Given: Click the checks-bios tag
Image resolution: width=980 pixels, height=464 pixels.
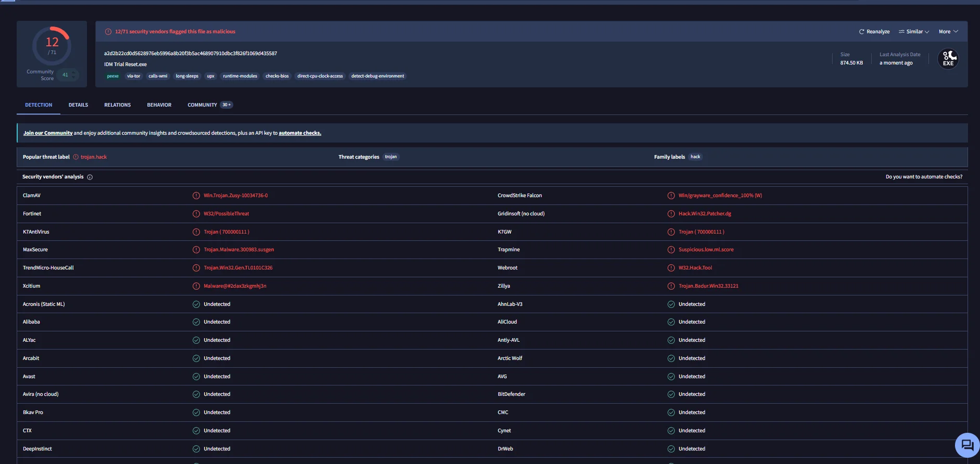Looking at the screenshot, I should pos(277,76).
